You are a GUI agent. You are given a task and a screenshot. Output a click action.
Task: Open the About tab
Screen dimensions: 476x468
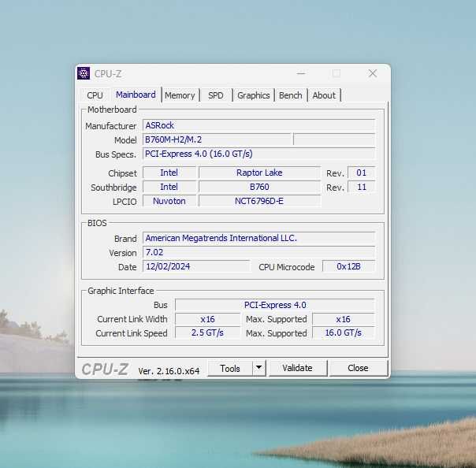click(x=324, y=95)
